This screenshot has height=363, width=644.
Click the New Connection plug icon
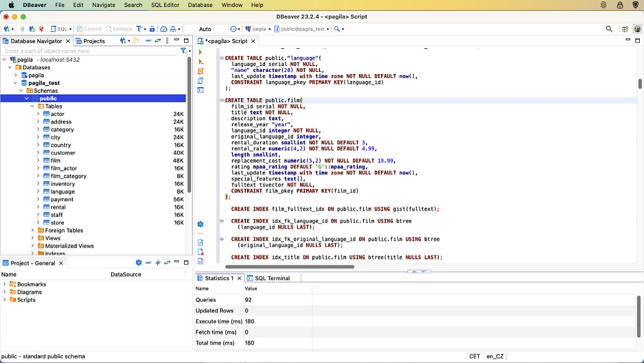6,29
